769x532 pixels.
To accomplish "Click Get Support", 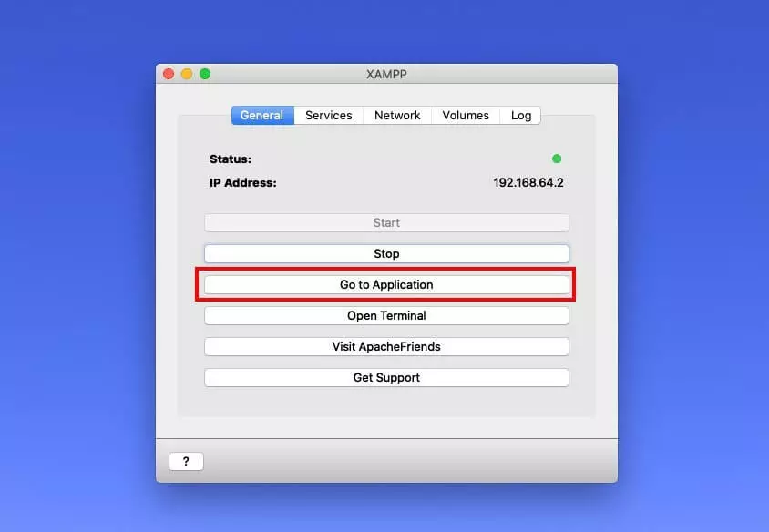I will [x=386, y=377].
